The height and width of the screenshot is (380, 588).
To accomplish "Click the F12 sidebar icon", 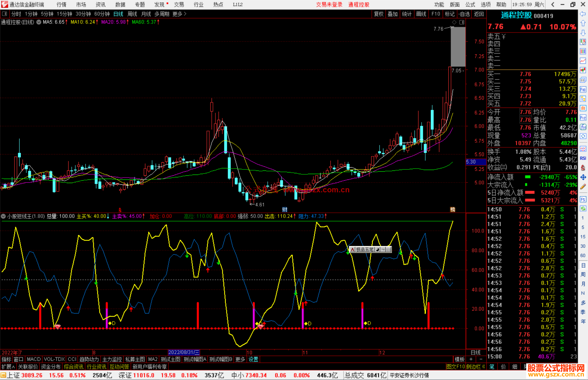I will (x=583, y=118).
